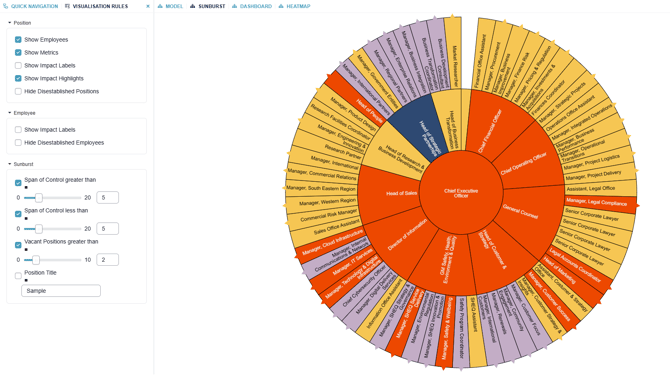
Task: Toggle Span of Control greater than checkbox
Action: (x=18, y=183)
